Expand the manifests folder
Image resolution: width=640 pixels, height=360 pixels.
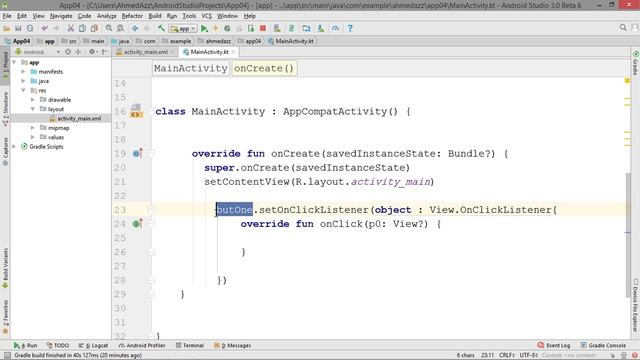(x=24, y=72)
